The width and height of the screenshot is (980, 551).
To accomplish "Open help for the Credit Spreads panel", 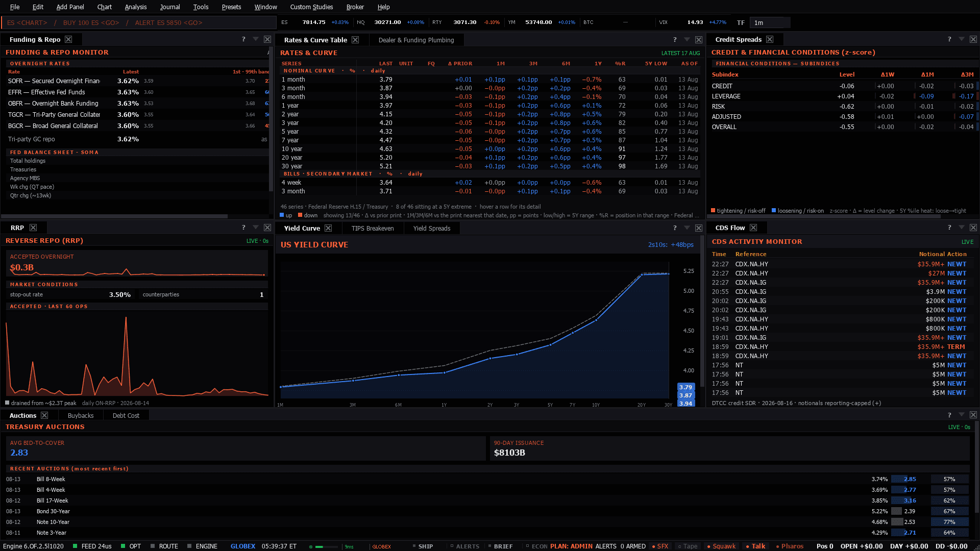I will [949, 39].
